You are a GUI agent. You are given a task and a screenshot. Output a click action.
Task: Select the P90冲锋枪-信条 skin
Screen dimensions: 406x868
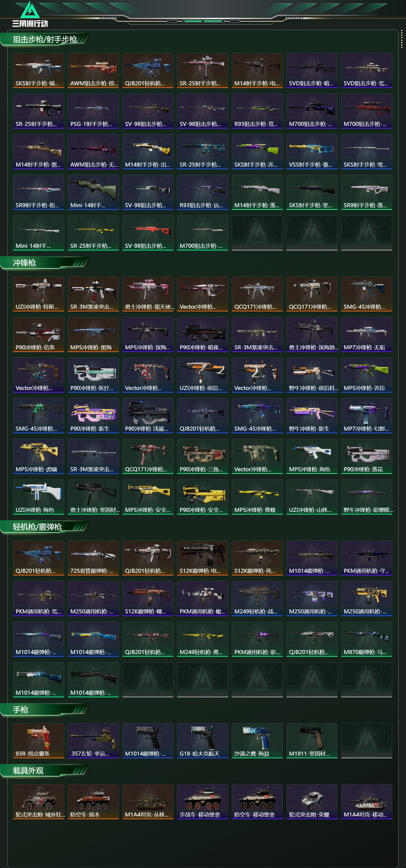(x=38, y=334)
